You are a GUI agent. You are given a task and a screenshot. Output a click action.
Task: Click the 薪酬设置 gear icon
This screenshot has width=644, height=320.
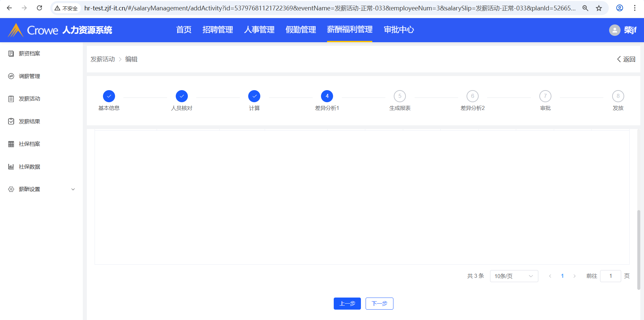coord(11,189)
